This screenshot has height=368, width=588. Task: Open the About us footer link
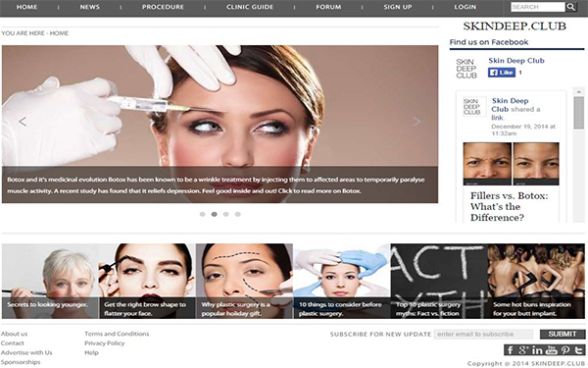(14, 334)
